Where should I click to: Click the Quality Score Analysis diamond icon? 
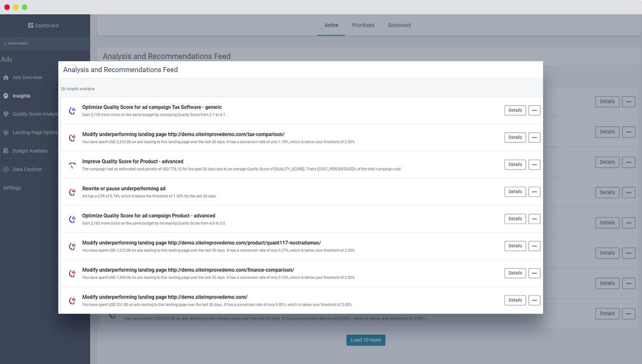click(6, 114)
